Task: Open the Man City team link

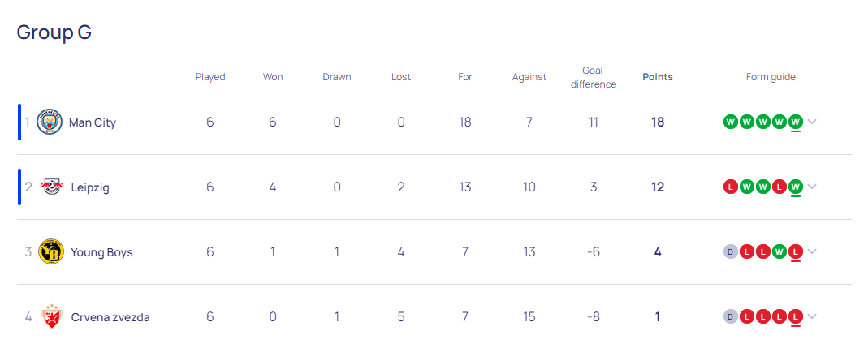Action: tap(93, 122)
